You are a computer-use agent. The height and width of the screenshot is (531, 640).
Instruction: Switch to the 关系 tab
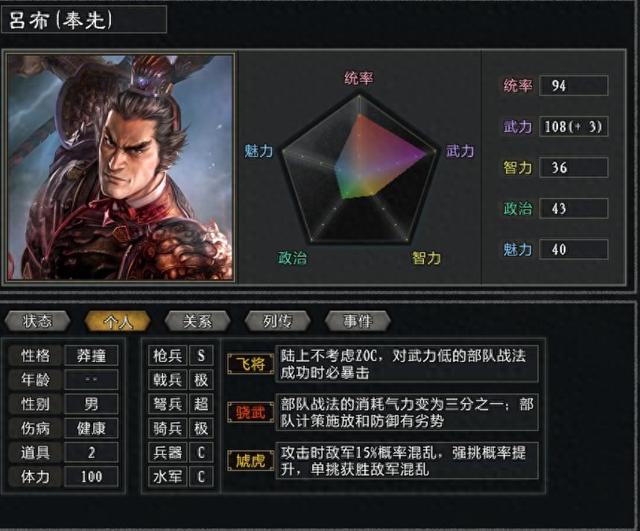(198, 321)
